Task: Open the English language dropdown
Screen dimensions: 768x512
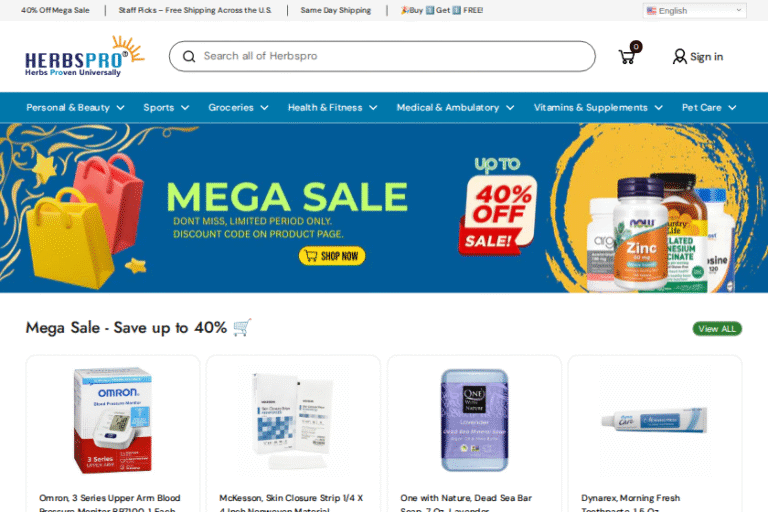Action: click(x=695, y=11)
